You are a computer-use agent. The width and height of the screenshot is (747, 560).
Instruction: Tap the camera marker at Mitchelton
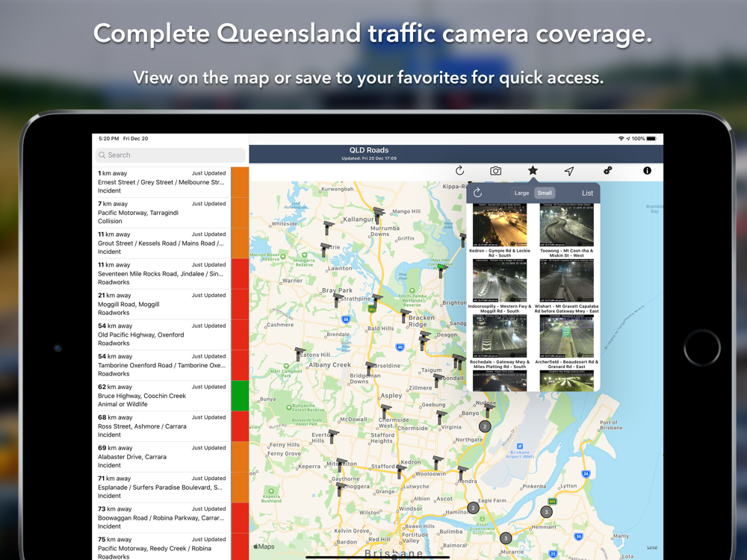click(341, 464)
